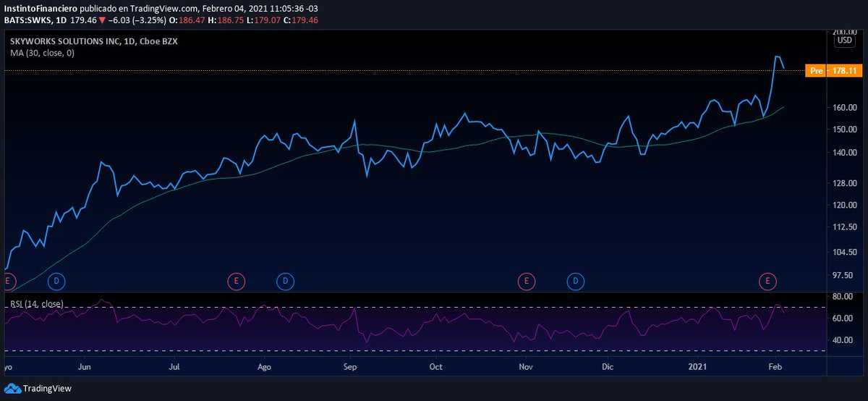Select the RSI (14, close) indicator legend
Viewport: 868px width, 401px height.
[x=36, y=303]
